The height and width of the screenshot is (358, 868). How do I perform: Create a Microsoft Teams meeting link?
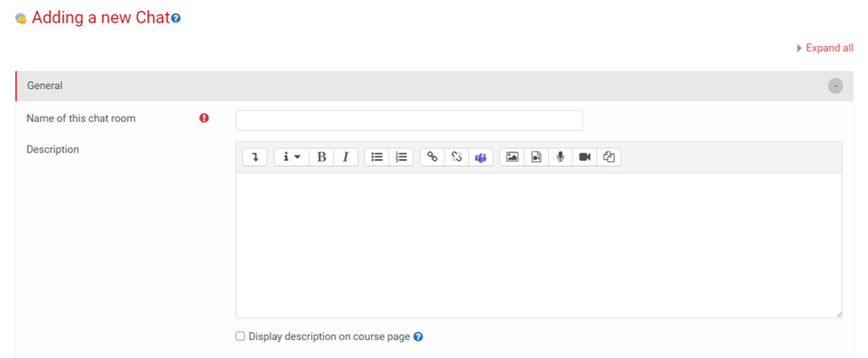tap(481, 157)
